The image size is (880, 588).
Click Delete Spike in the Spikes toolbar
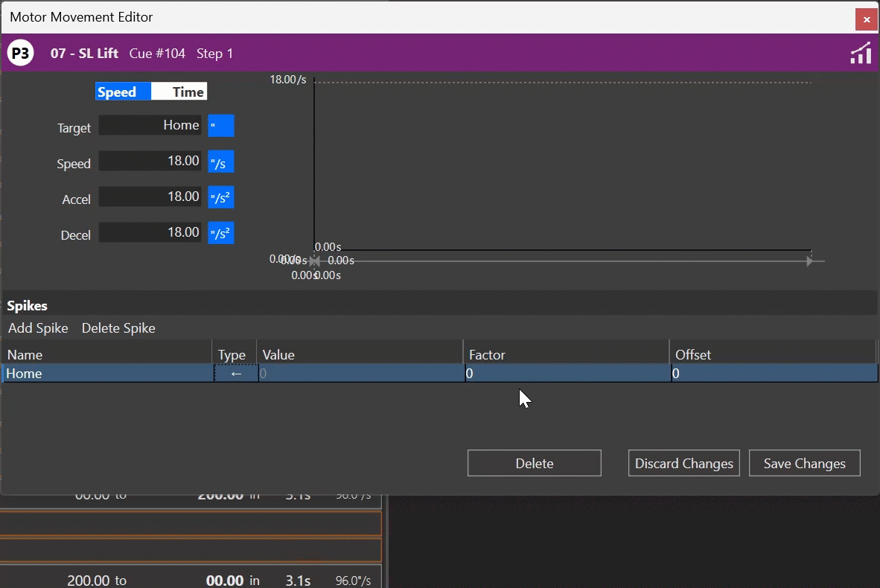pyautogui.click(x=118, y=327)
